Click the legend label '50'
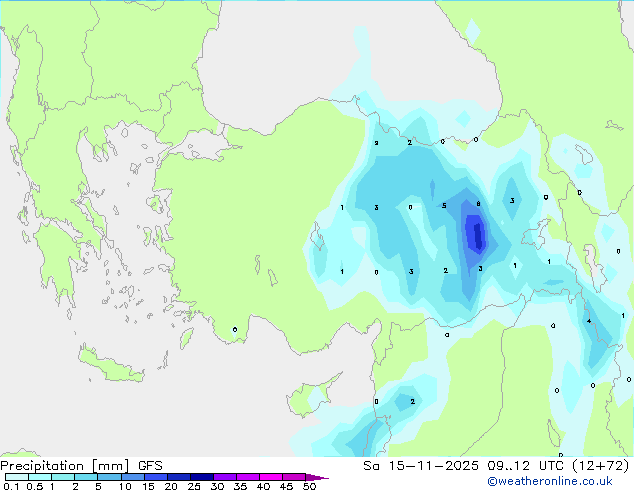The width and height of the screenshot is (634, 490). click(309, 486)
